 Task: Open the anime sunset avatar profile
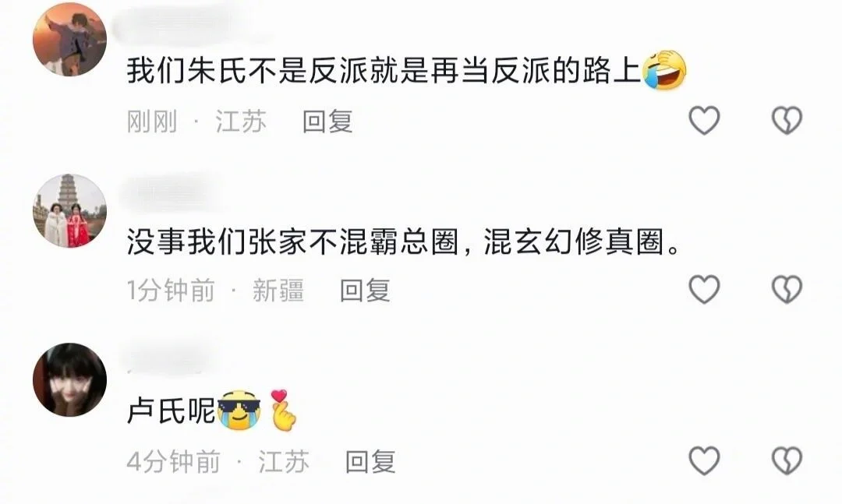point(70,40)
